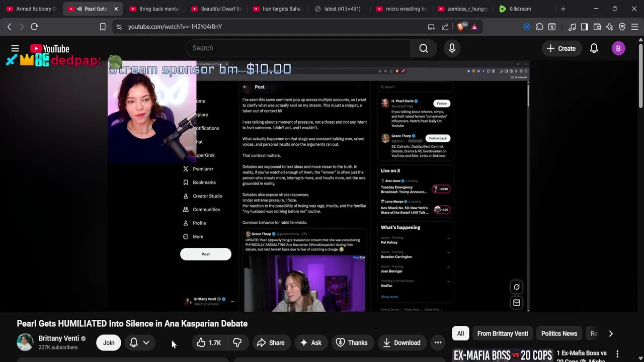Start voice search with microphone icon
This screenshot has width=644, height=362.
[x=452, y=48]
